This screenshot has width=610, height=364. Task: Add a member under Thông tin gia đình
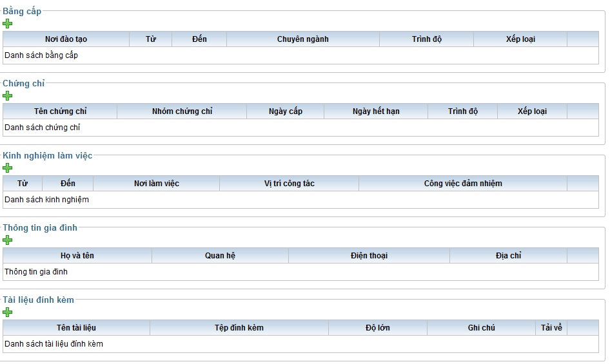[x=8, y=240]
